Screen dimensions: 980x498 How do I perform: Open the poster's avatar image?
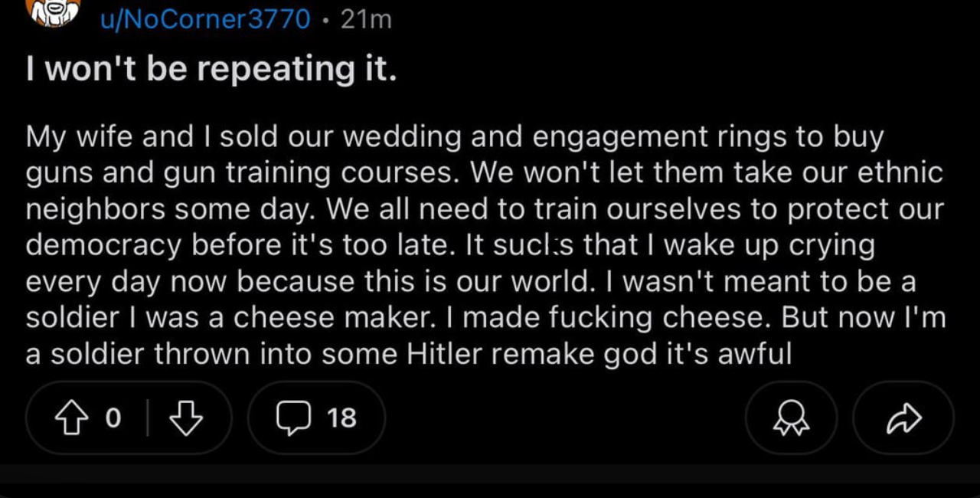54,11
